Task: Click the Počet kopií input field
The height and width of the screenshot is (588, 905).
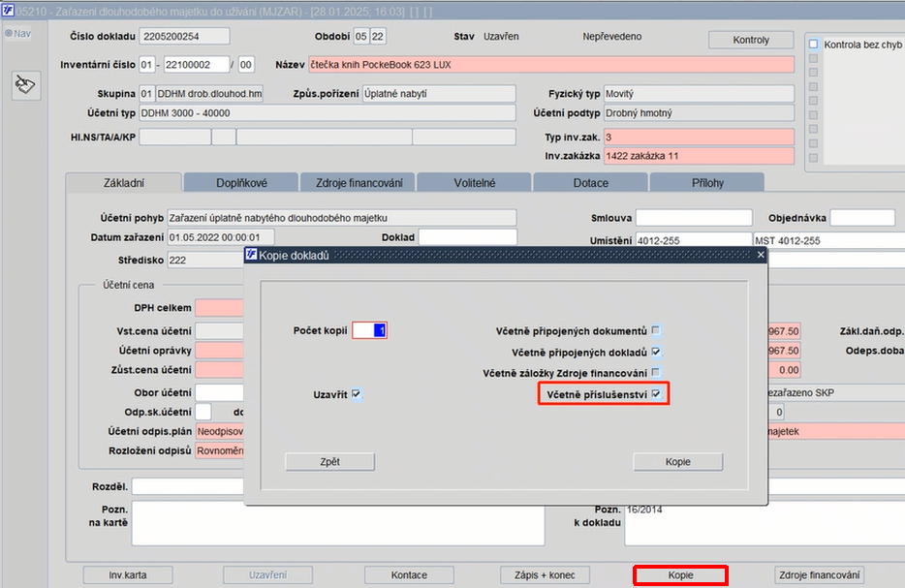Action: 369,330
